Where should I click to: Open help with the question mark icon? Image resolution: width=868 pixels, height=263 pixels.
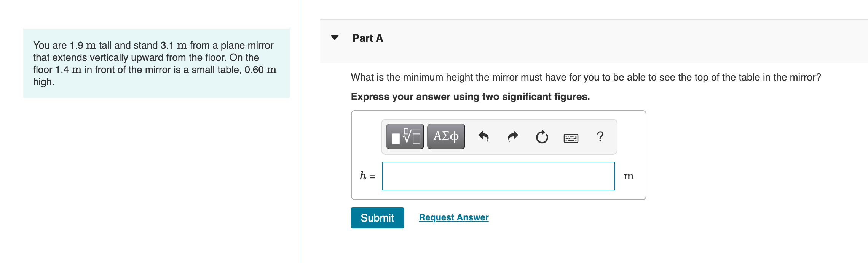pyautogui.click(x=600, y=136)
